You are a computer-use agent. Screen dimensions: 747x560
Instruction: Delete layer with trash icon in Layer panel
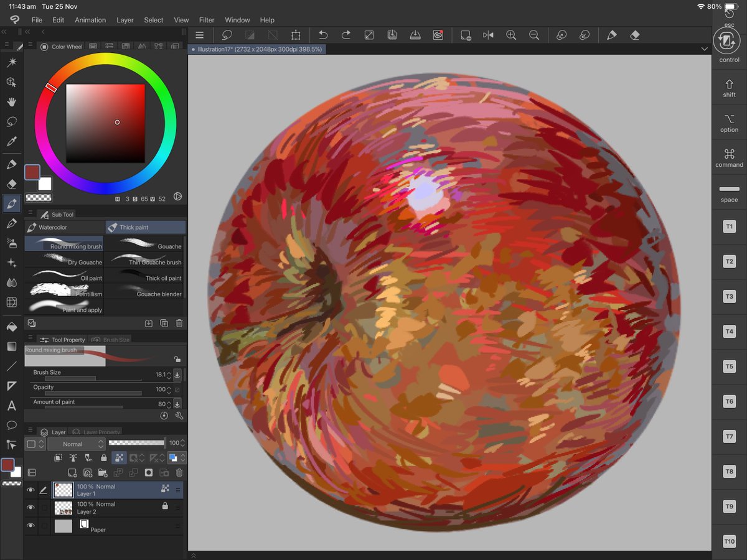[x=179, y=473]
